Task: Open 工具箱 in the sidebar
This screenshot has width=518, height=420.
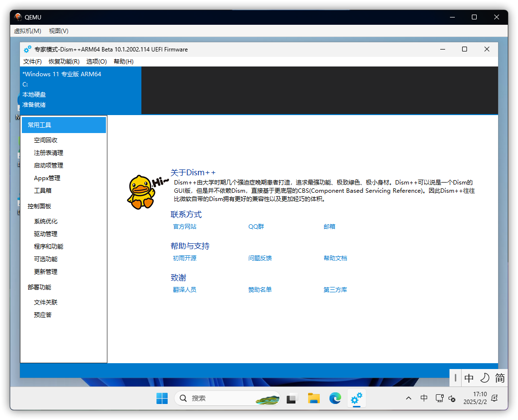Action: 43,190
